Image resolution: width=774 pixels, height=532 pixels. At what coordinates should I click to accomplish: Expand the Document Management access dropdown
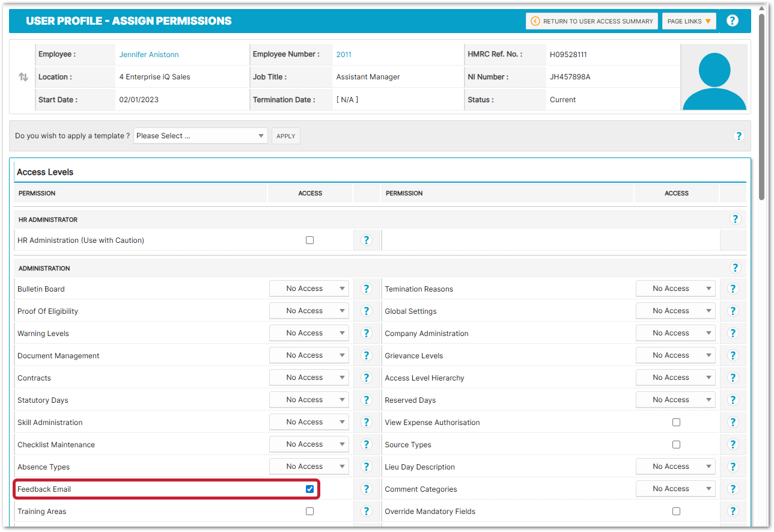309,355
